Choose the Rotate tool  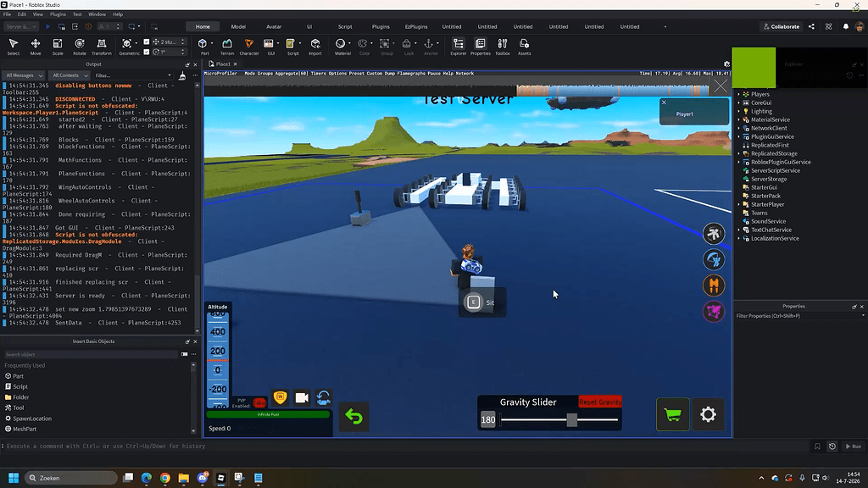point(80,47)
